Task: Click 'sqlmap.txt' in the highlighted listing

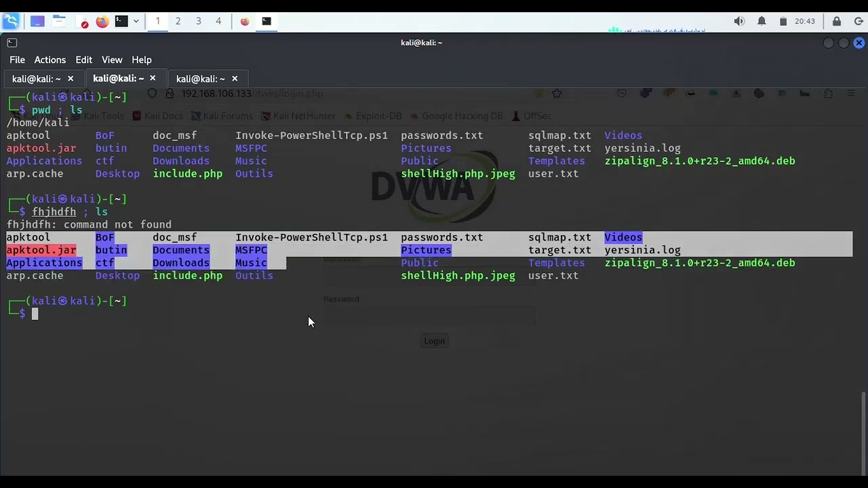Action: [559, 237]
